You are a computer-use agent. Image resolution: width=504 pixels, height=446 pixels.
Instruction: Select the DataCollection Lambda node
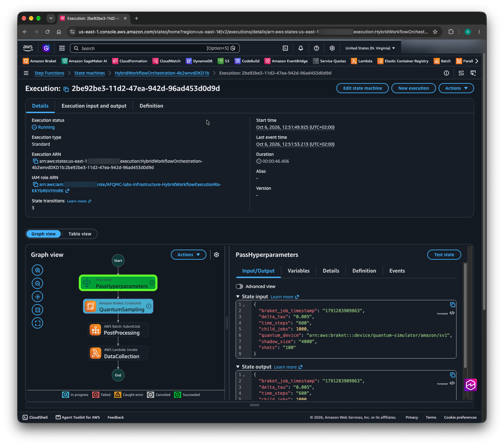(118, 353)
